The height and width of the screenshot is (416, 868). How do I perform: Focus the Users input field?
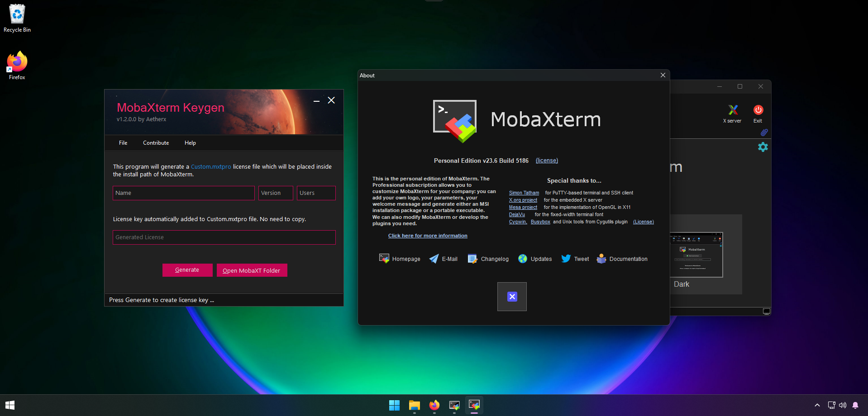coord(316,193)
